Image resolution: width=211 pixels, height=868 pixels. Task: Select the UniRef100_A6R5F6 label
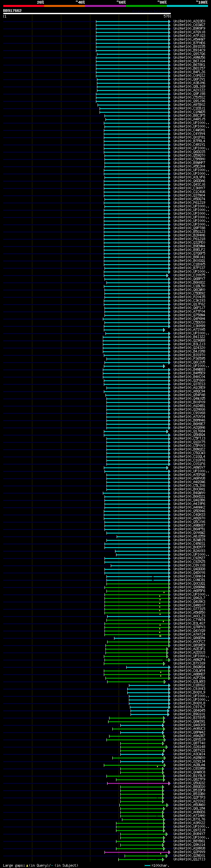coord(189,591)
